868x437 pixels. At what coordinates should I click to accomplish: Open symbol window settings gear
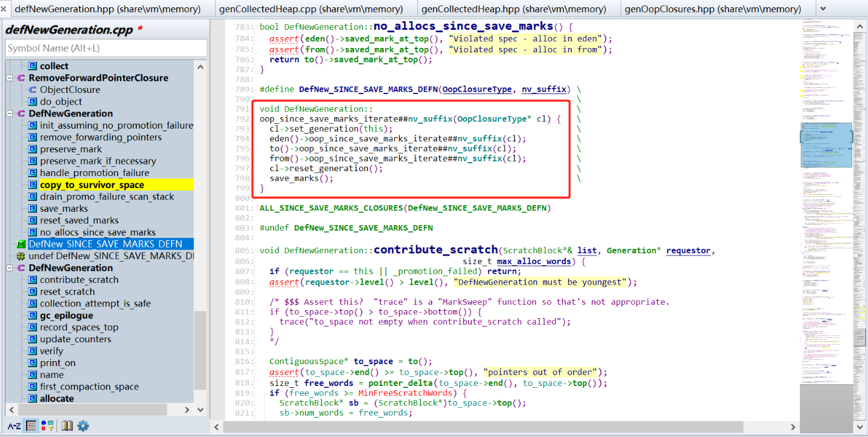[x=83, y=426]
